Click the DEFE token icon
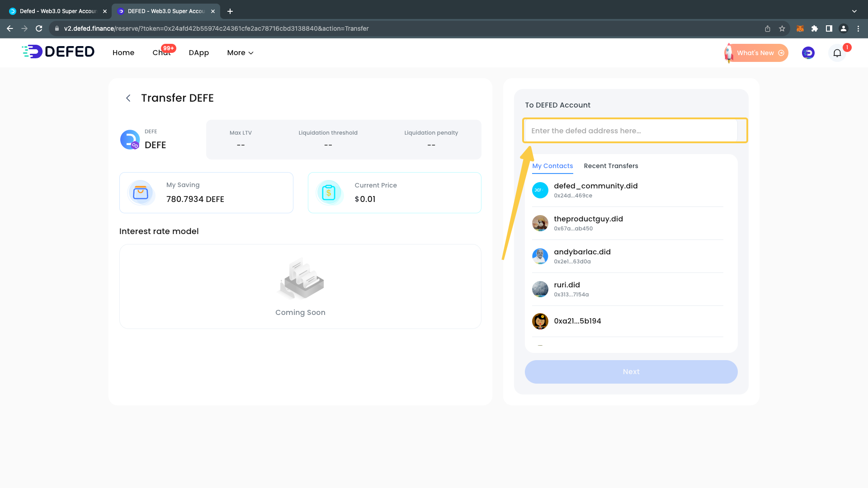This screenshot has width=868, height=488. click(x=130, y=140)
